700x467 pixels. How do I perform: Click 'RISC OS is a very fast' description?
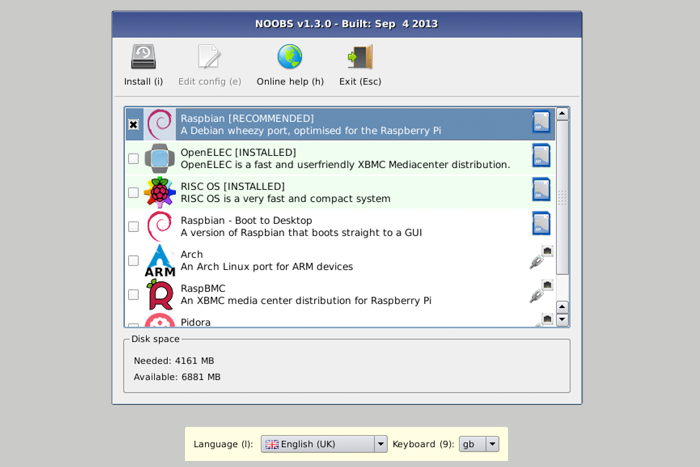tap(285, 199)
